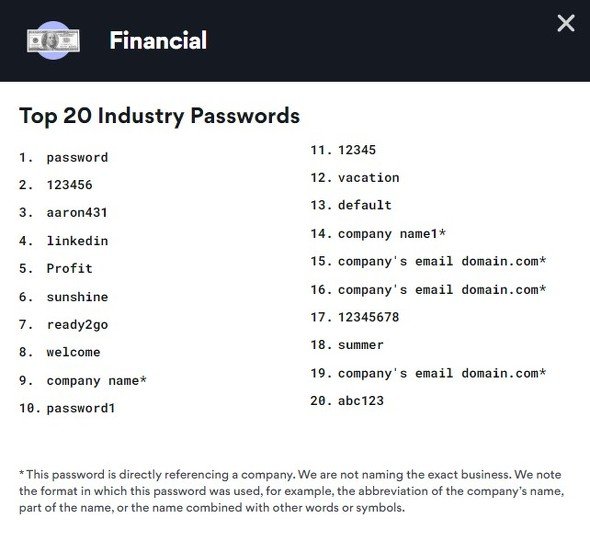Click the Top 20 Industry Passwords heading
Viewport: 590px width, 552px height.
160,116
